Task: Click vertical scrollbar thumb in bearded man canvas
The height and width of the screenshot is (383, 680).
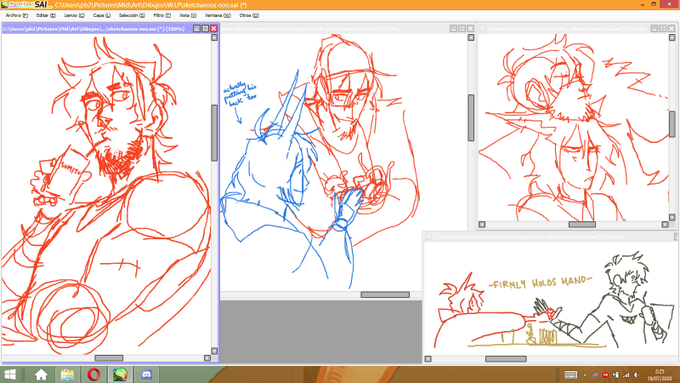Action: pos(214,133)
